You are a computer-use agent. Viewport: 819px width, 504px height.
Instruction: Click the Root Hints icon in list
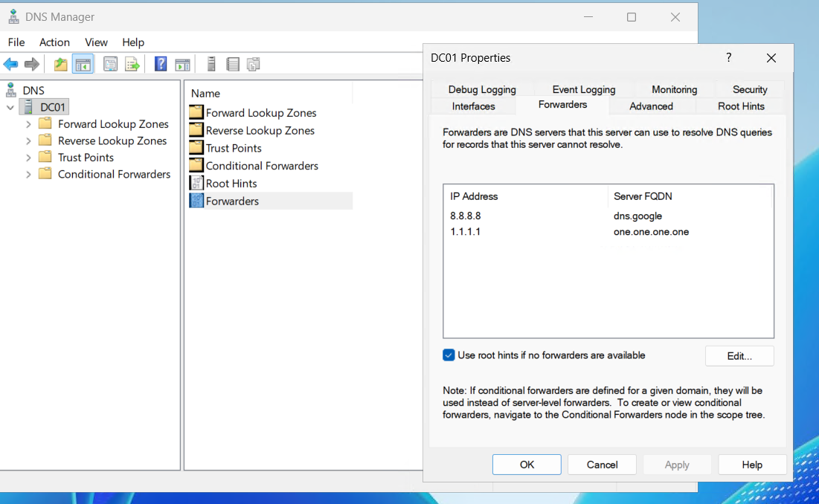(196, 183)
